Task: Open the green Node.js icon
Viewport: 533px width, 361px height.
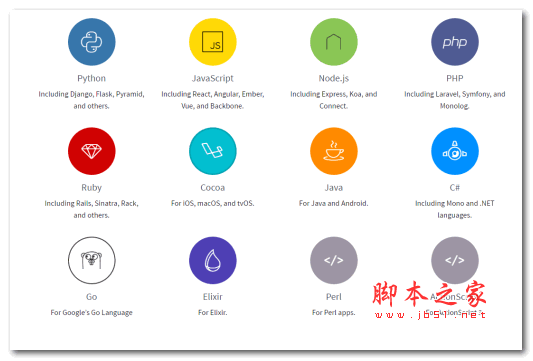Action: coord(333,42)
